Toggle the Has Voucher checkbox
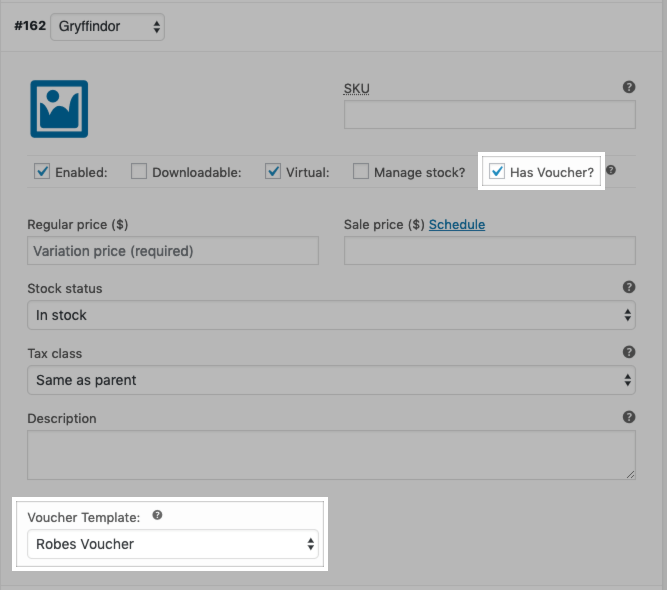 [497, 171]
